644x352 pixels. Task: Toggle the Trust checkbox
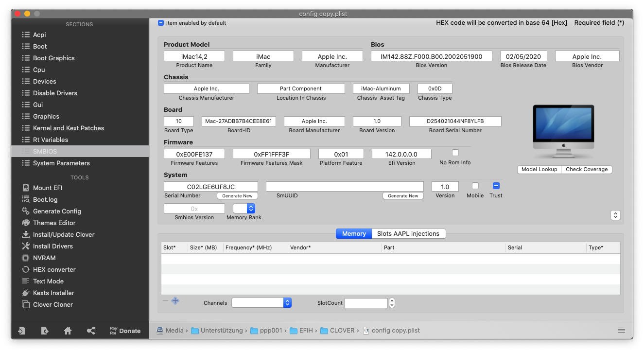tap(496, 186)
